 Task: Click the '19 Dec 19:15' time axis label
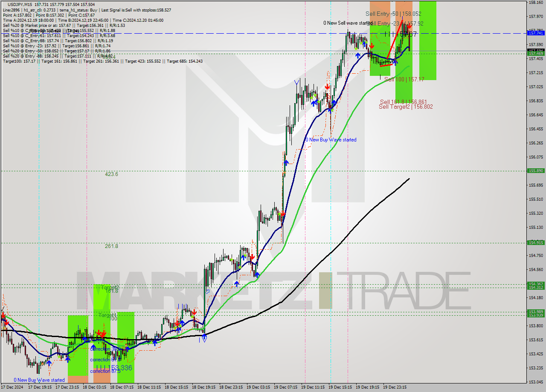point(368,387)
